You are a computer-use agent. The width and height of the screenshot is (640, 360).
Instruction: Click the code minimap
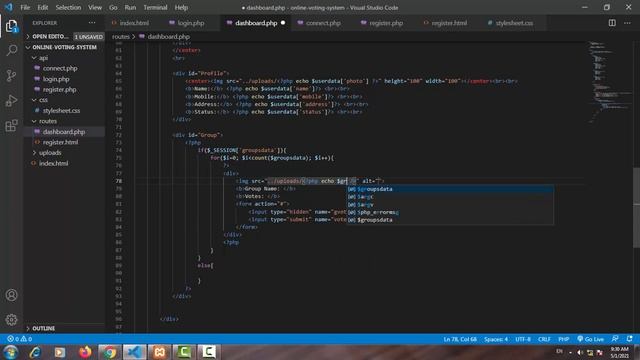610,82
